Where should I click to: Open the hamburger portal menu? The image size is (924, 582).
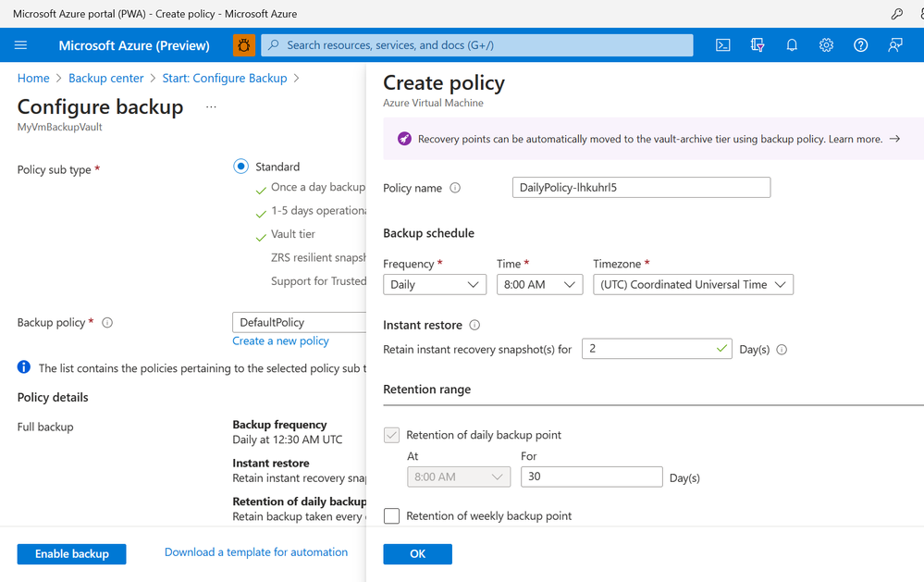[x=20, y=45]
